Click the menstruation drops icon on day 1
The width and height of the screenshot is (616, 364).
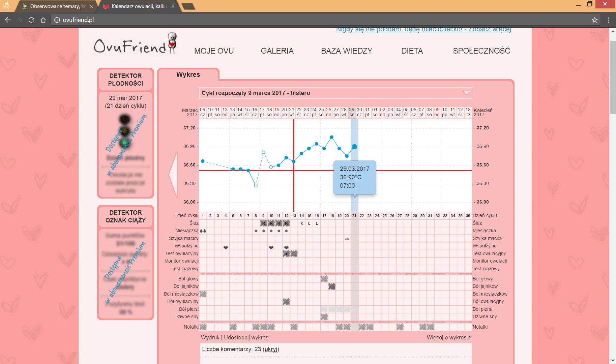click(x=203, y=231)
